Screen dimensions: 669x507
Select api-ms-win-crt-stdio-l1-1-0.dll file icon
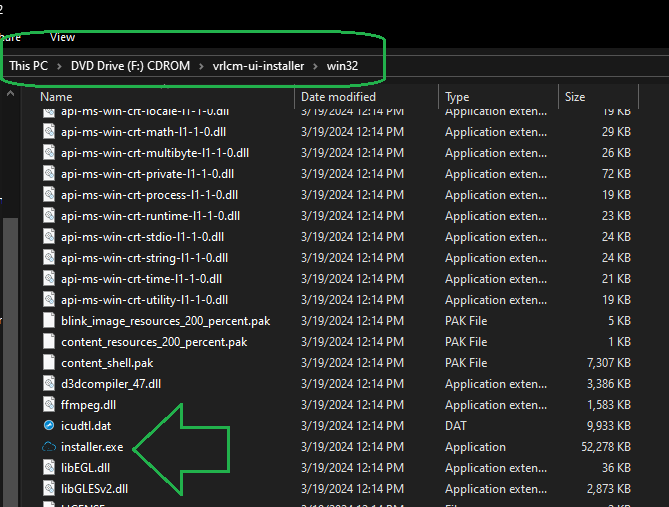[x=49, y=237]
